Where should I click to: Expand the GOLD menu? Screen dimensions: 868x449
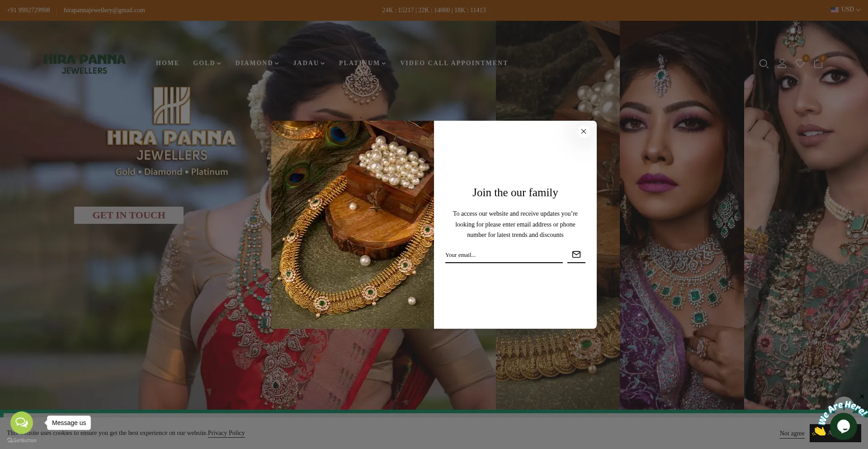point(207,63)
